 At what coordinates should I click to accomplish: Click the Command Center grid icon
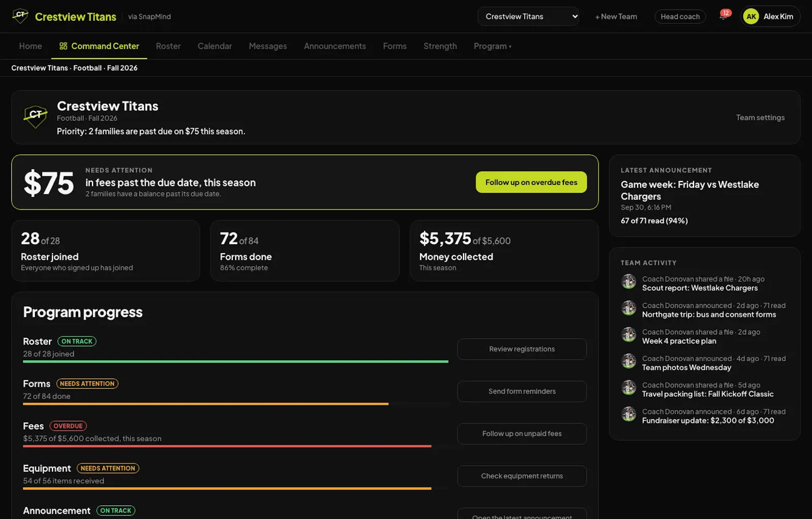click(63, 46)
